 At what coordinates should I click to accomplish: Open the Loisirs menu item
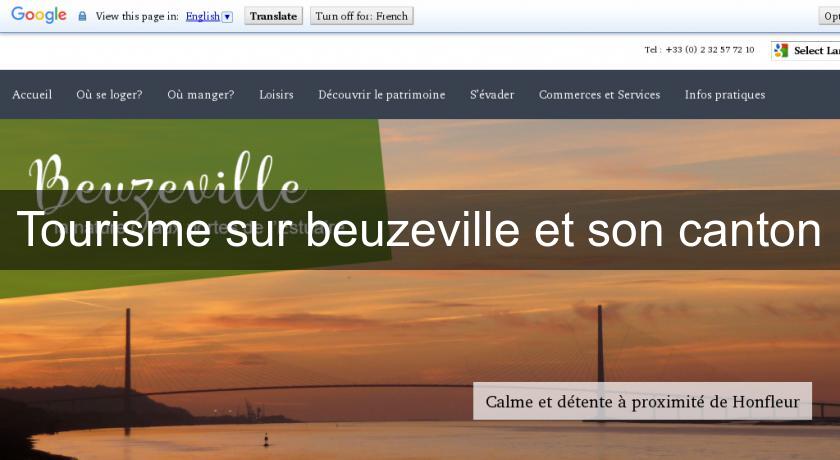(276, 95)
